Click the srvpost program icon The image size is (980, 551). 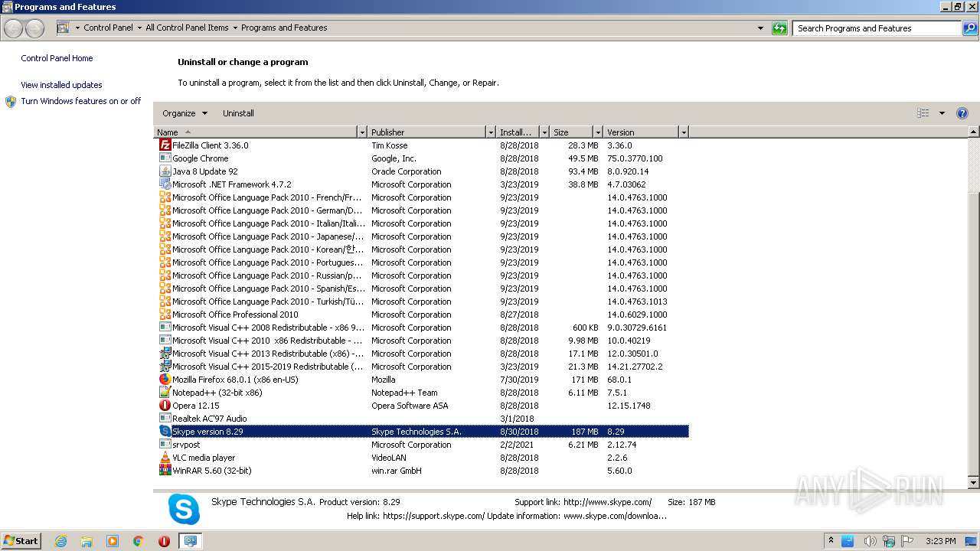point(165,444)
